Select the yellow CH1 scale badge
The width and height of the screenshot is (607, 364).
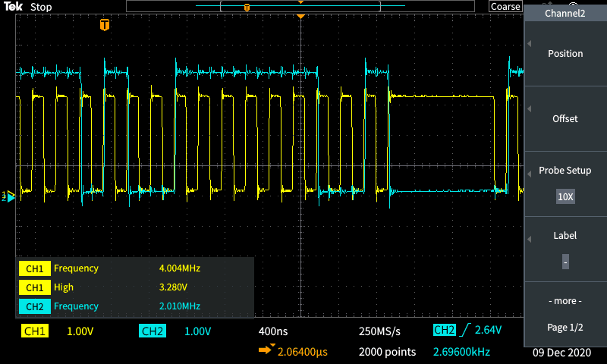pos(34,331)
